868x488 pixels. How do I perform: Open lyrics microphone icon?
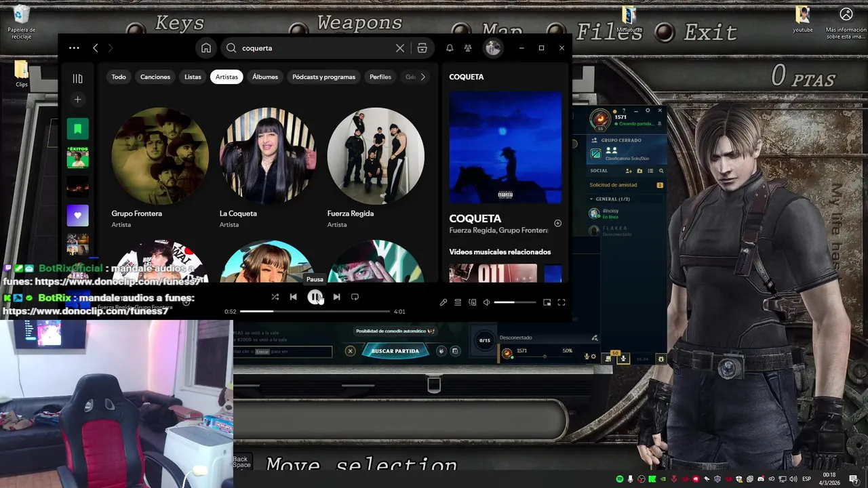tap(443, 302)
